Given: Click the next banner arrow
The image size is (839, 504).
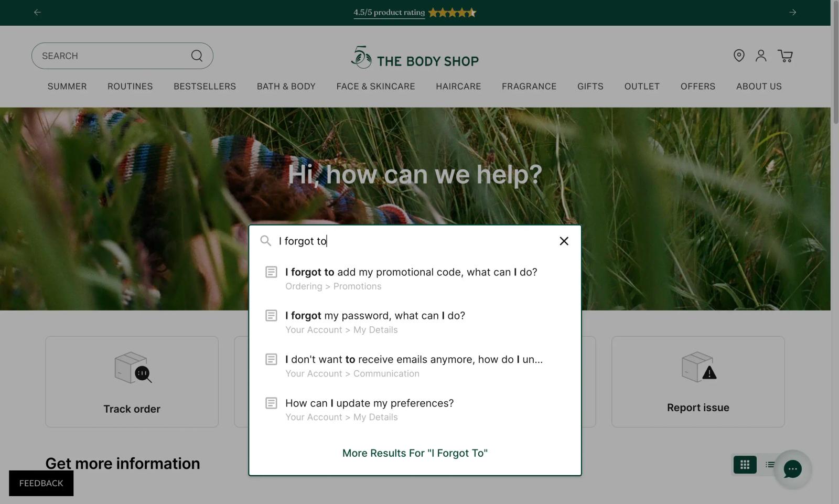Looking at the screenshot, I should coord(793,12).
